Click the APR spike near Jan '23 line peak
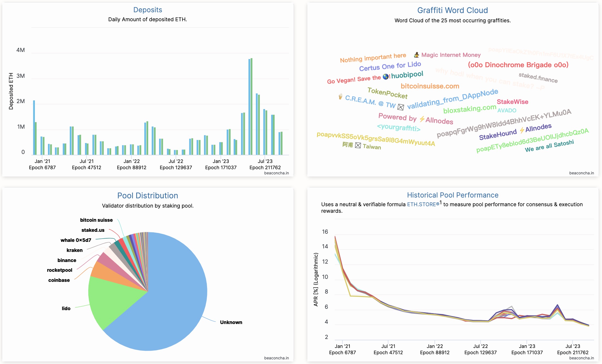The width and height of the screenshot is (602, 364). 512,307
